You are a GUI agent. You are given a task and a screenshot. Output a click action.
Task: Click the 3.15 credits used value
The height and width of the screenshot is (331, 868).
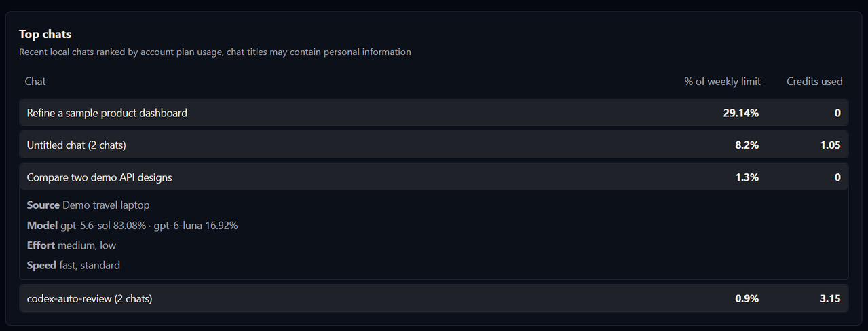(830, 298)
